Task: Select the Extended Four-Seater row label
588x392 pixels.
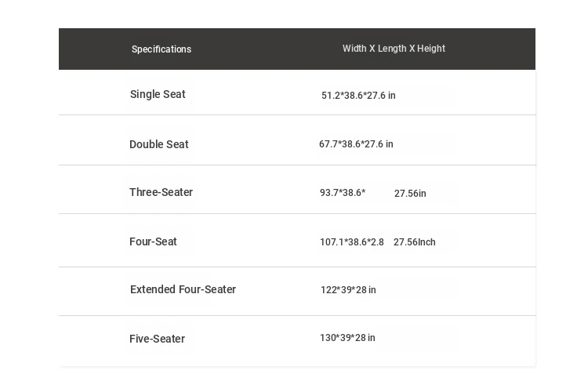Action: [x=183, y=289]
